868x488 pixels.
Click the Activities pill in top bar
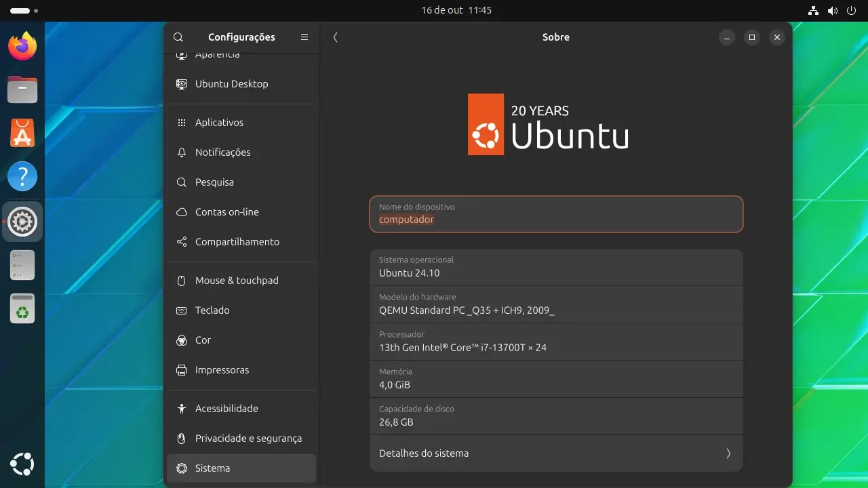24,11
